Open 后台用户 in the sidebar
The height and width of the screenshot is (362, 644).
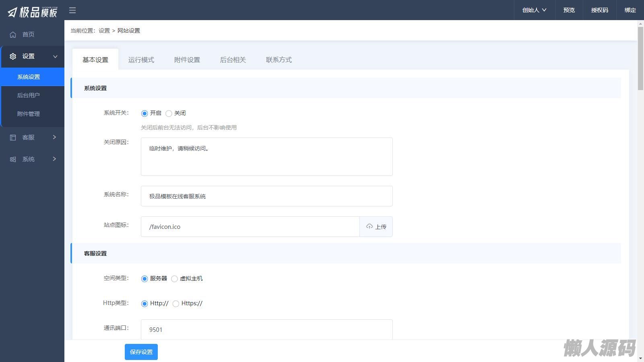point(29,95)
